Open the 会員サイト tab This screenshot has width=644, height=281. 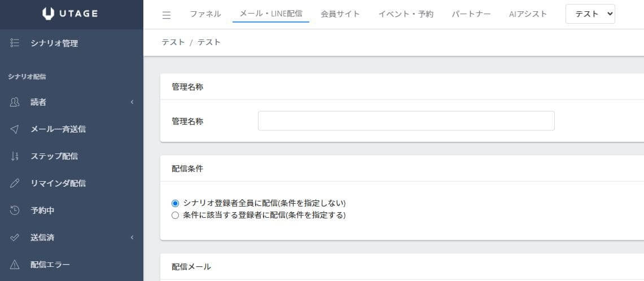340,14
